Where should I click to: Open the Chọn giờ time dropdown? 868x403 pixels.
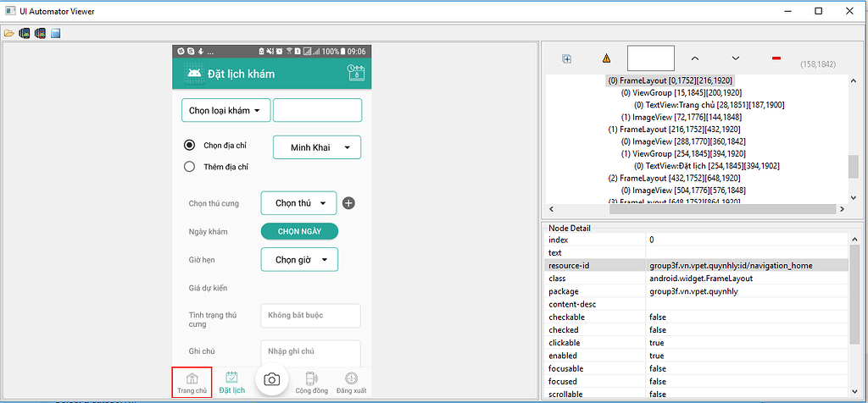299,259
